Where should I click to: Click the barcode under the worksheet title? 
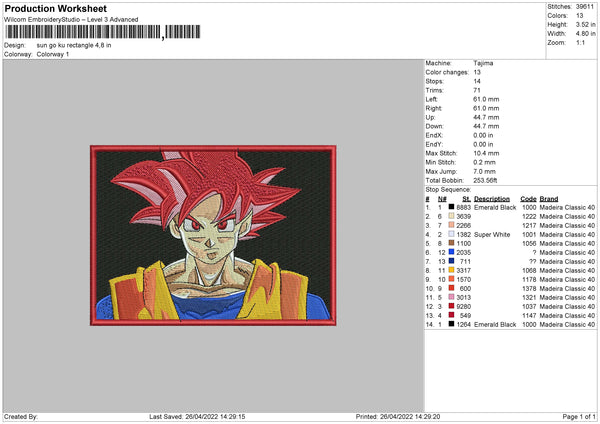coord(103,32)
